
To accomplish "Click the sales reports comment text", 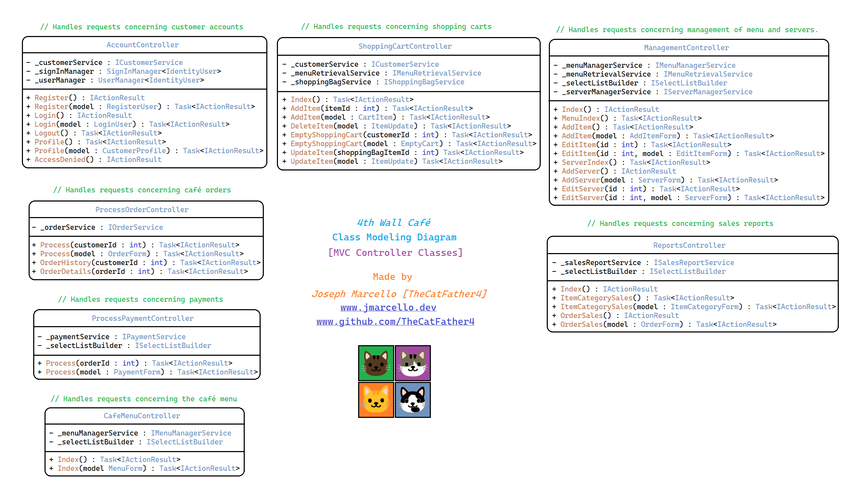I will pyautogui.click(x=680, y=223).
